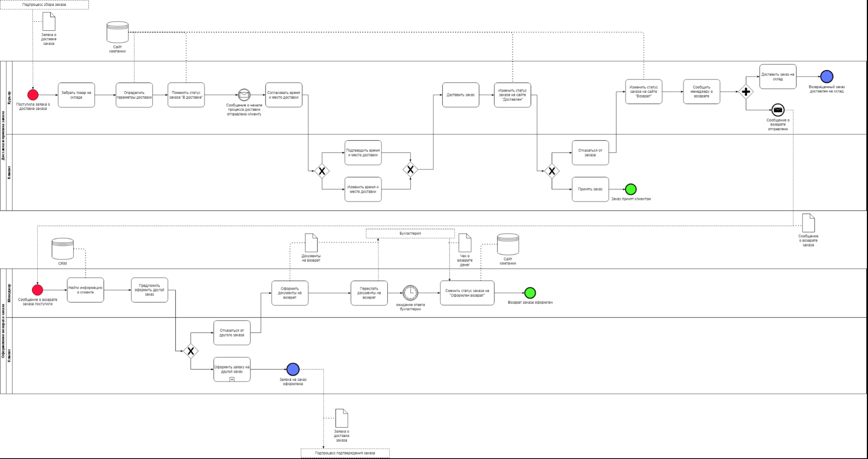Screen dimensions: 868x459
Task: Select task 'Сообщить менеджеру о возврате'
Action: (x=701, y=92)
